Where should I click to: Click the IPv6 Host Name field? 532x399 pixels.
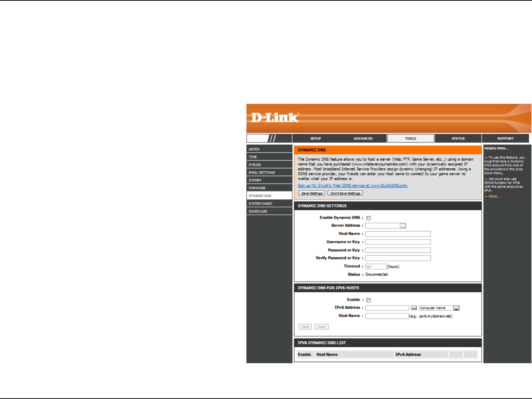pyautogui.click(x=387, y=316)
